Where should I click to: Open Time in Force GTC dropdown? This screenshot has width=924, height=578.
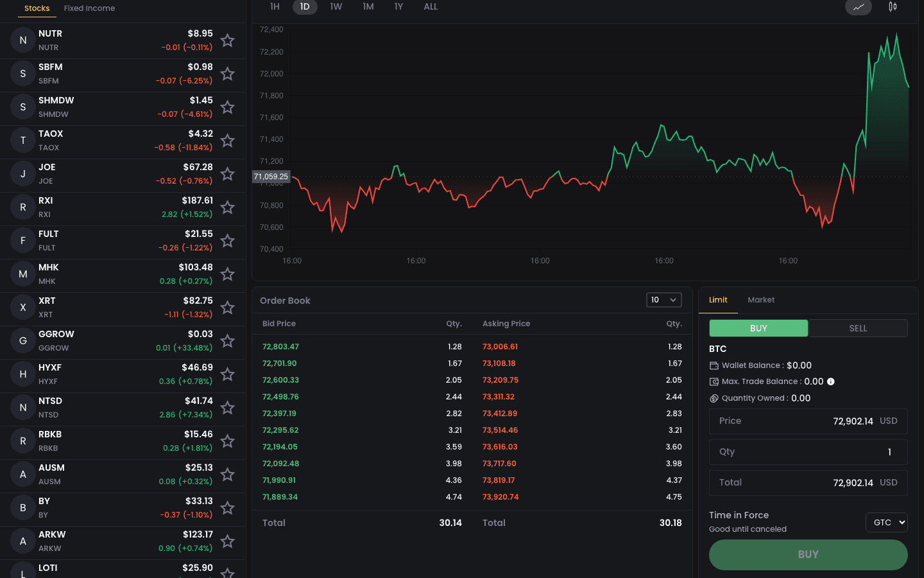coord(886,522)
